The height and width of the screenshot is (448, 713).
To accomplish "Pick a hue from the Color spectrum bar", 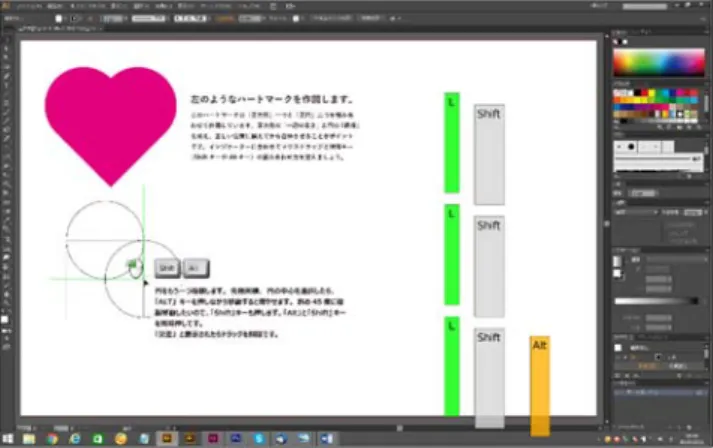I will [659, 62].
